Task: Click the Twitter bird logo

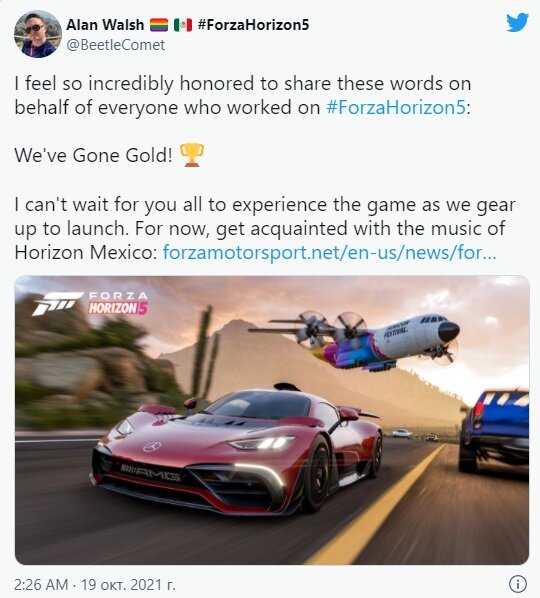Action: [x=518, y=23]
